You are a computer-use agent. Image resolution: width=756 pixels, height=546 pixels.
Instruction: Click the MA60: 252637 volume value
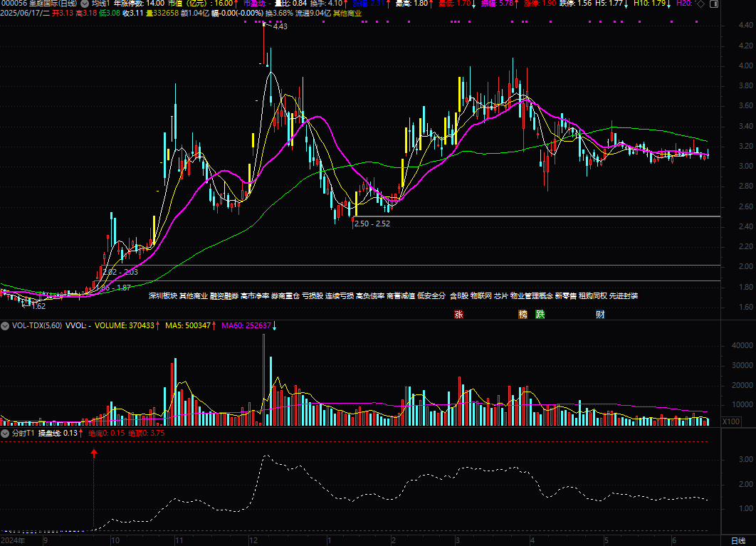tap(246, 326)
